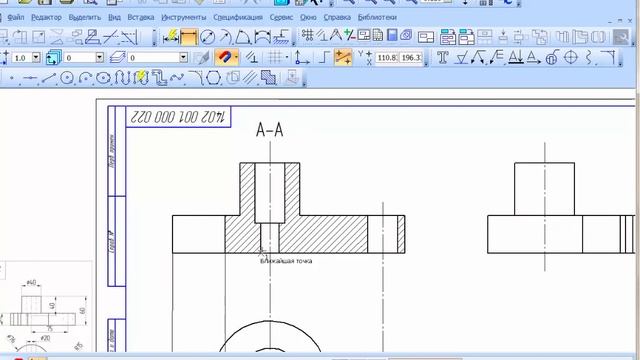640x360 pixels.
Task: Open the Окно menu
Action: (x=308, y=18)
